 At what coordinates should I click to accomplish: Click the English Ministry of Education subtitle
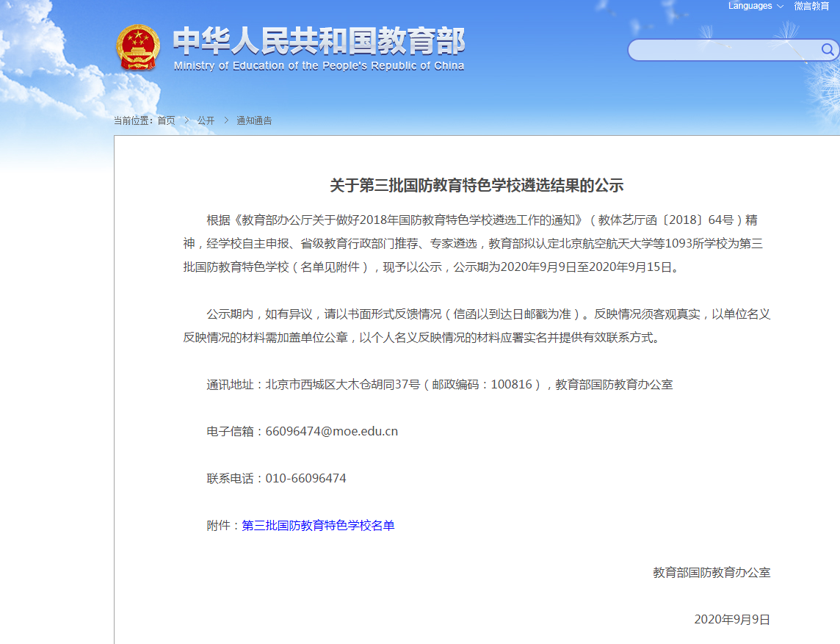pyautogui.click(x=319, y=66)
